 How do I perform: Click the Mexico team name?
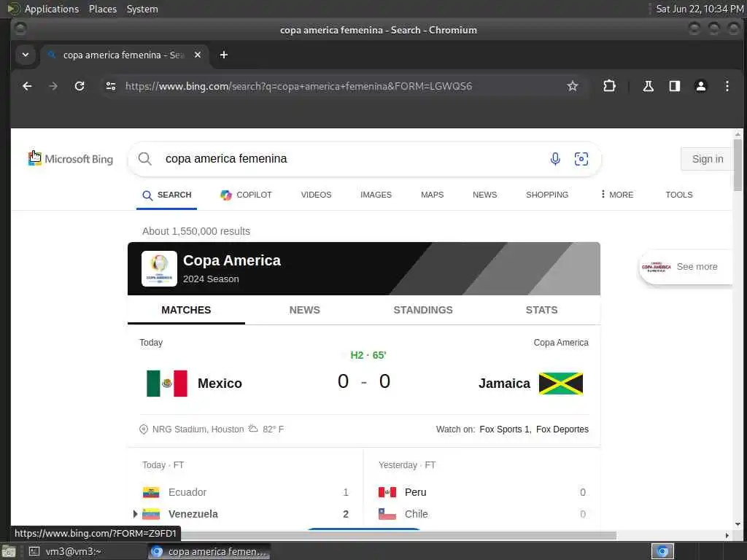pos(220,384)
